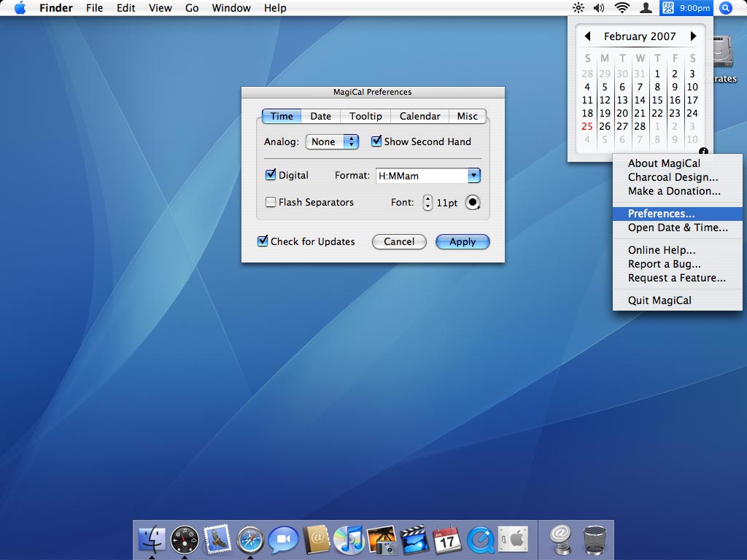Select Preferences... in the MagiCal menu

click(x=678, y=214)
